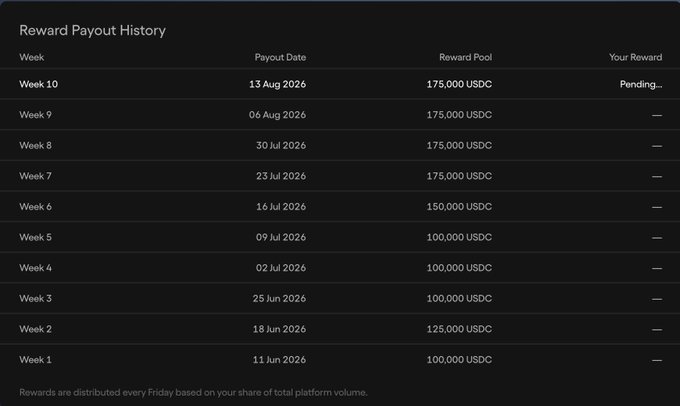Select the Week 4 row label
This screenshot has height=406, width=680.
coord(35,268)
